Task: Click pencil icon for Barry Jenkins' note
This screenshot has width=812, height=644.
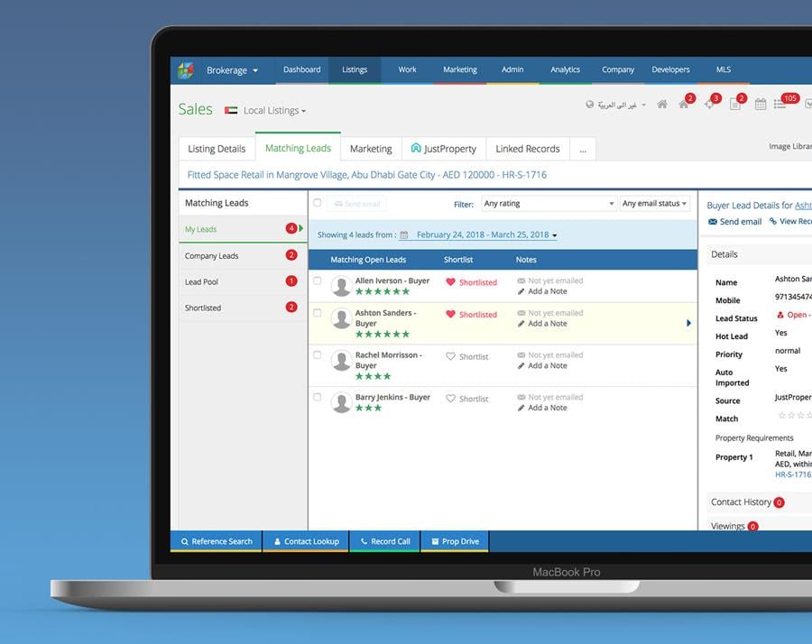Action: [x=521, y=408]
